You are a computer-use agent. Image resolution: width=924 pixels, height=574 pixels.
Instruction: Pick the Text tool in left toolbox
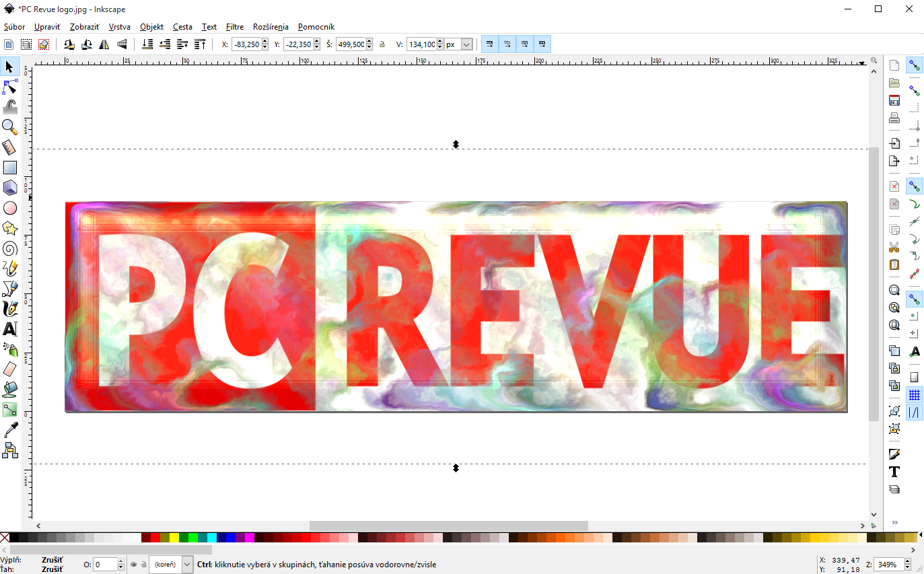pyautogui.click(x=9, y=329)
